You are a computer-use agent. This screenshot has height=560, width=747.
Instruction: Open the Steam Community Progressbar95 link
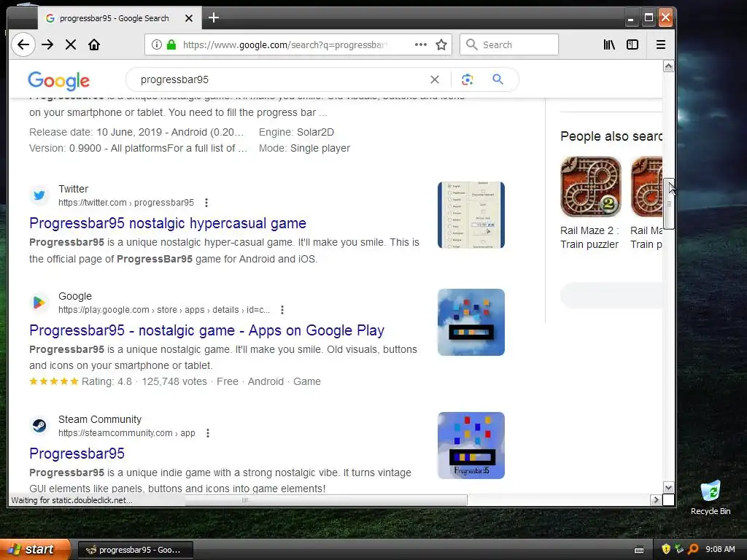click(x=77, y=454)
